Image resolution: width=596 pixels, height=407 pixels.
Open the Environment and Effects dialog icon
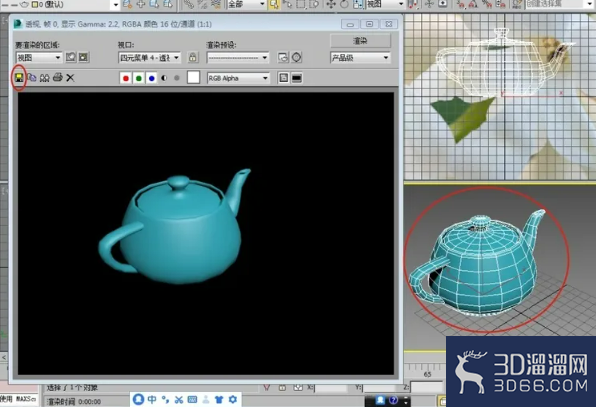point(296,57)
